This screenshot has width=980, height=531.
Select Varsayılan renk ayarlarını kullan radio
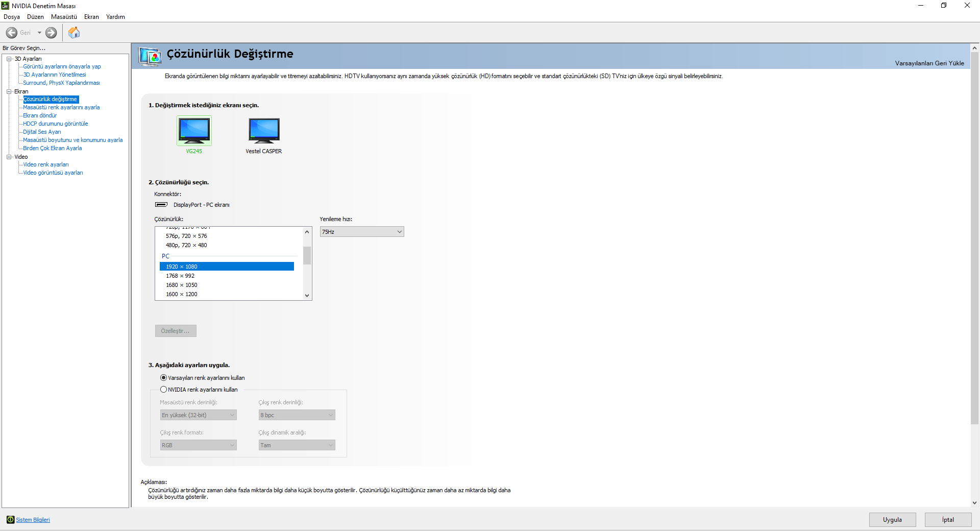click(164, 378)
